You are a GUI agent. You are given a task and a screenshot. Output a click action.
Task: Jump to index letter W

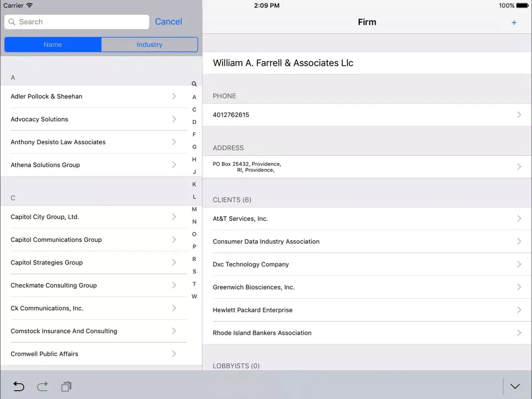[194, 296]
